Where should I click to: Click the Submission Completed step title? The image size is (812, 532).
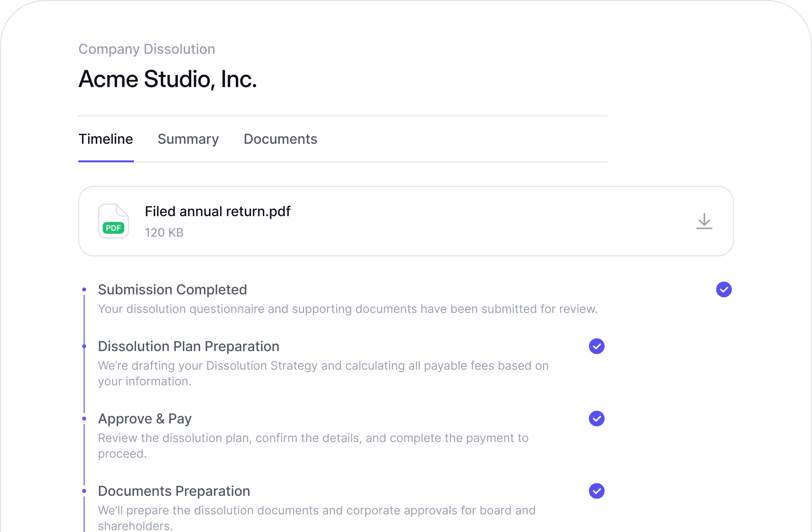[x=172, y=289]
